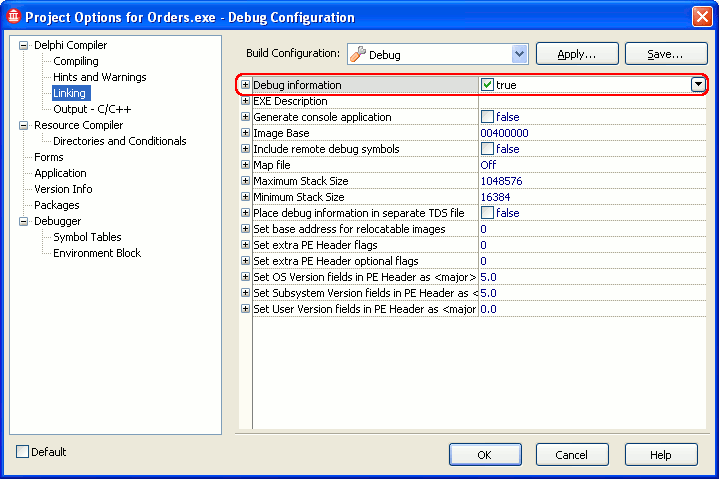
Task: Collapse the Delphi Compiler tree node
Action: point(24,45)
